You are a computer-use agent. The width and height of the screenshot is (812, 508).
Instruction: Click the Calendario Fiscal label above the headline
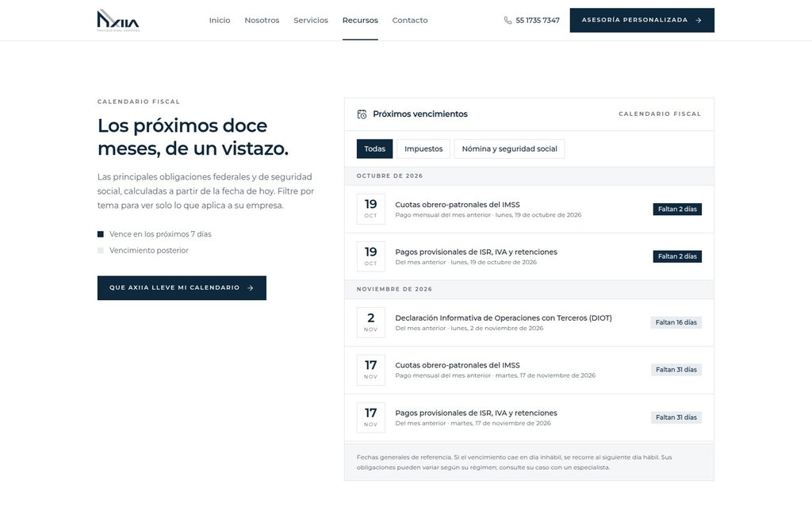click(139, 102)
